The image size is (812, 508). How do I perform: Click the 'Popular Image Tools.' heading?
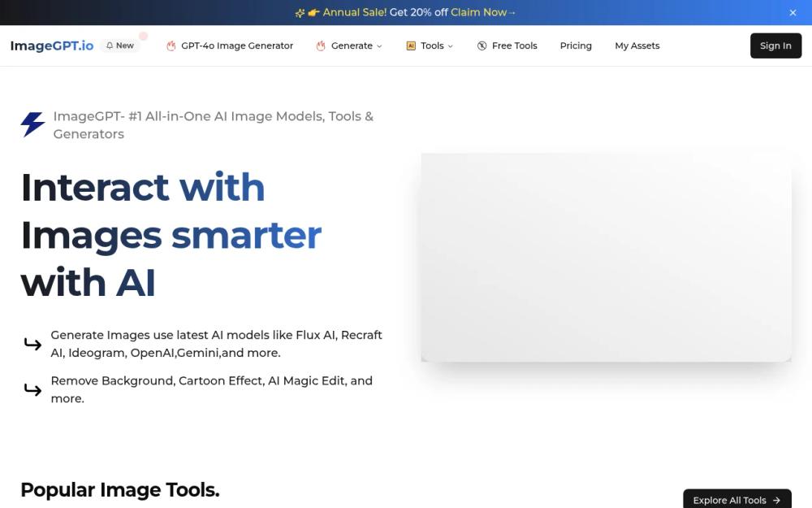click(x=119, y=489)
